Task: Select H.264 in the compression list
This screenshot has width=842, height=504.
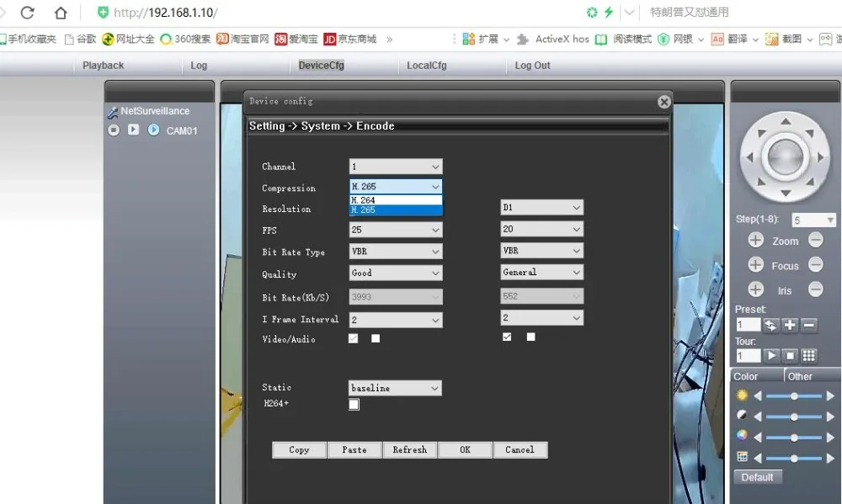Action: [396, 200]
